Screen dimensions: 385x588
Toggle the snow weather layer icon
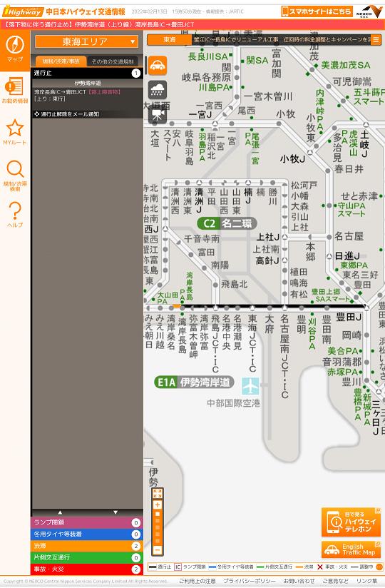coord(158,90)
